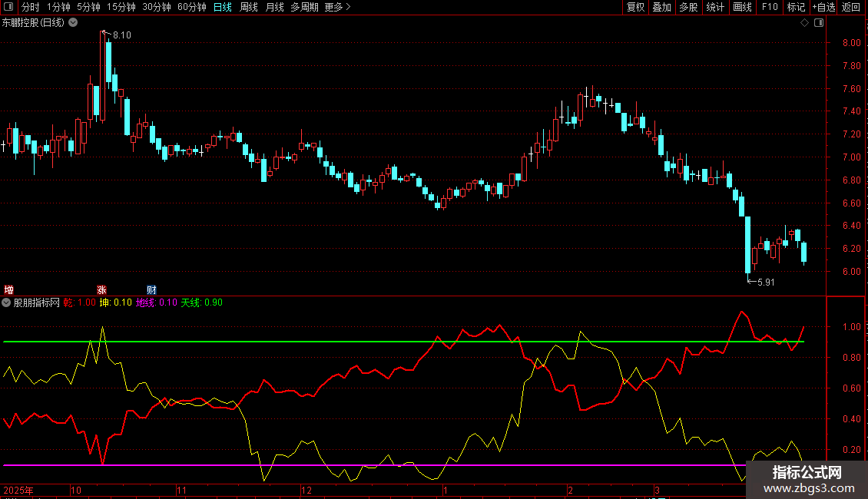The height and width of the screenshot is (499, 868).
Task: Open the 多股 multi-stock view
Action: [688, 7]
